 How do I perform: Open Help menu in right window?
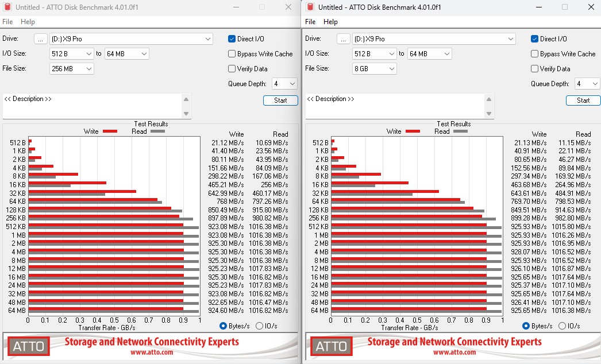point(330,21)
